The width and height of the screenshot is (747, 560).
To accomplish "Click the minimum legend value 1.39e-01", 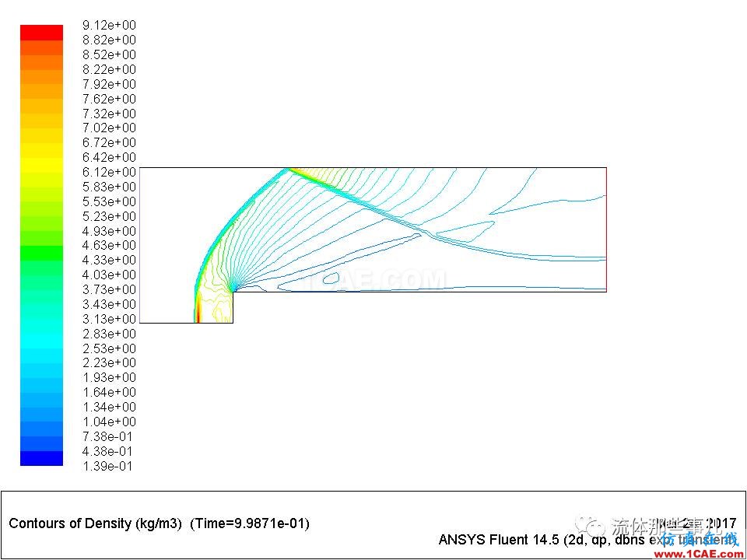I will pos(107,466).
